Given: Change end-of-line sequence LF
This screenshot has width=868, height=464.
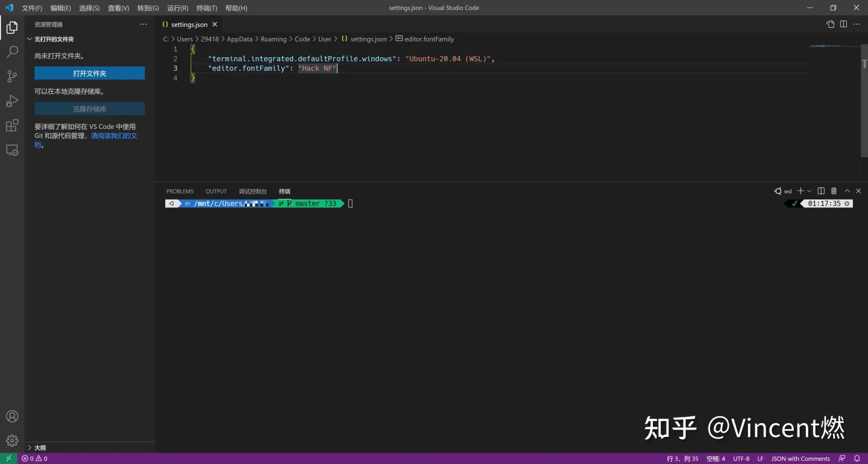Looking at the screenshot, I should point(760,459).
